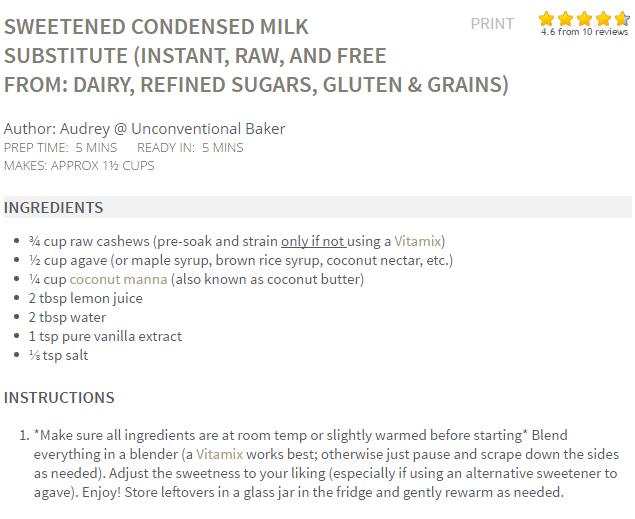Click the INSTRUCTIONS section header
Screen dimensions: 635x519
coord(59,398)
